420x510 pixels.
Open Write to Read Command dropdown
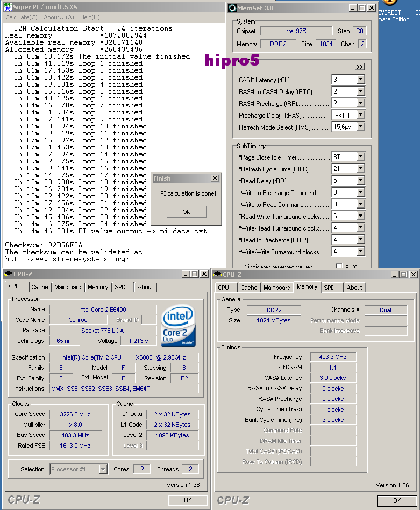360,204
